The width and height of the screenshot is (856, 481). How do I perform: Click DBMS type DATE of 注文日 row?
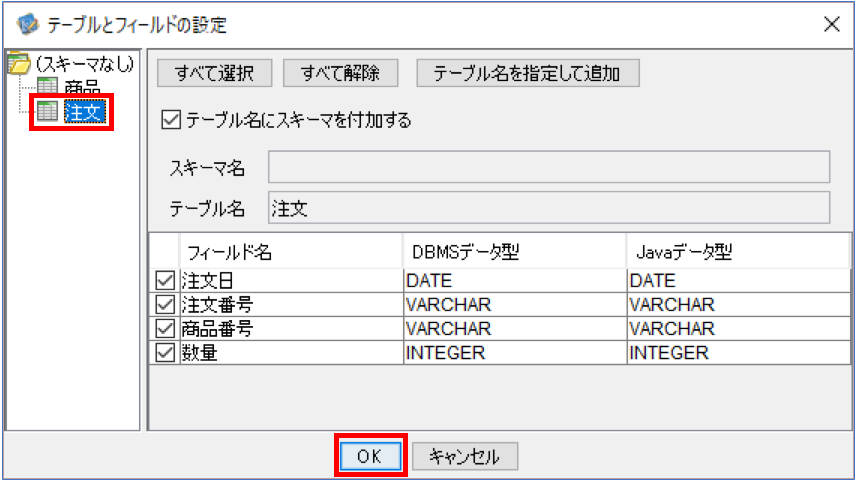tap(515, 281)
